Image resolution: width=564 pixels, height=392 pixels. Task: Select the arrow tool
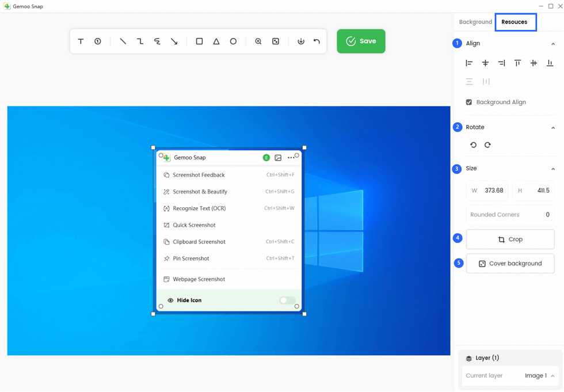pyautogui.click(x=174, y=41)
